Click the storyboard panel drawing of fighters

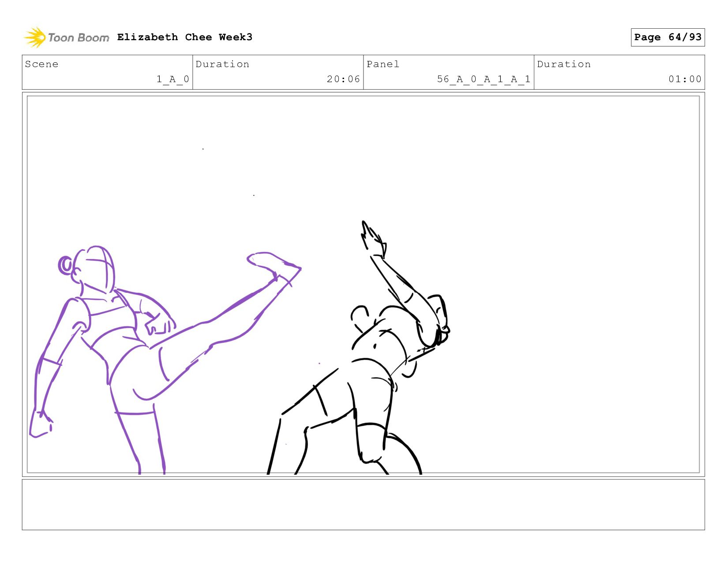tap(363, 284)
